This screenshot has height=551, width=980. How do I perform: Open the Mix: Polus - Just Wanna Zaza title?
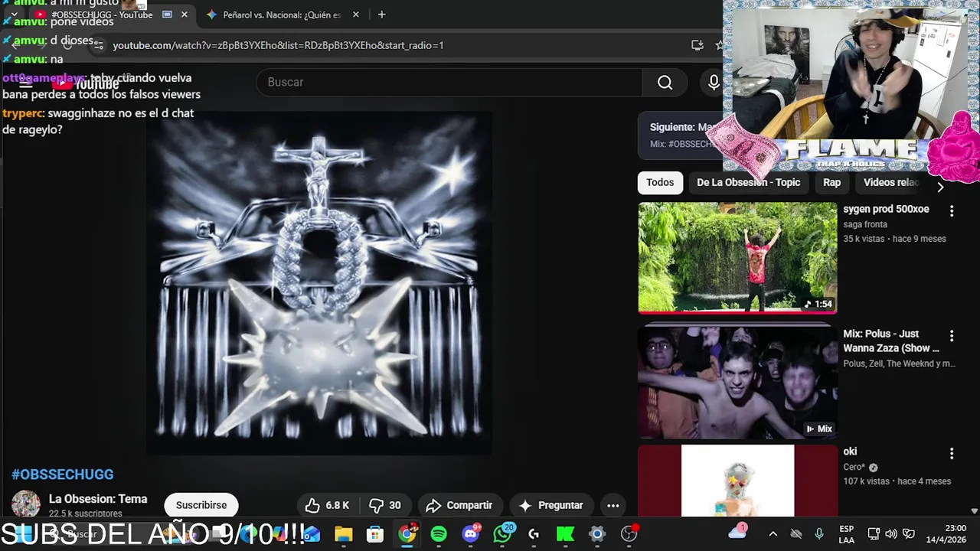point(891,341)
